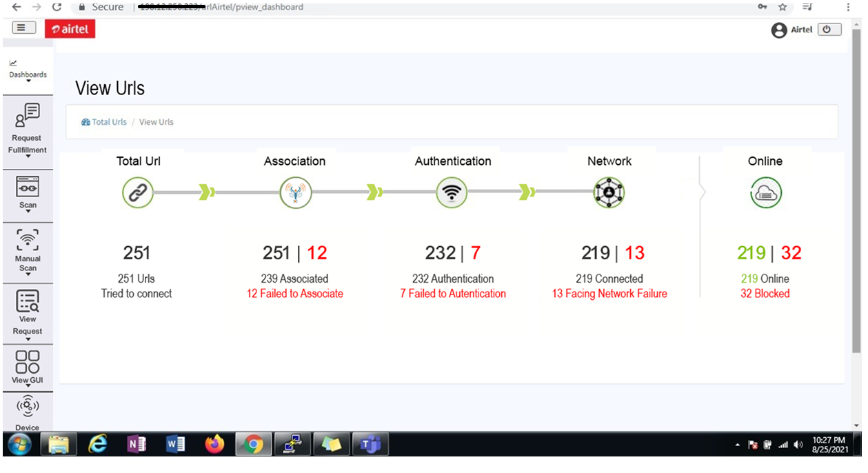This screenshot has height=473, width=868.
Task: Toggle the hamburger sidebar menu button
Action: point(23,28)
